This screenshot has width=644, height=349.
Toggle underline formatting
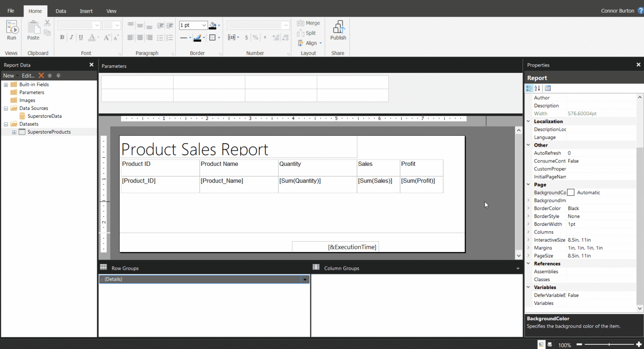pos(80,37)
